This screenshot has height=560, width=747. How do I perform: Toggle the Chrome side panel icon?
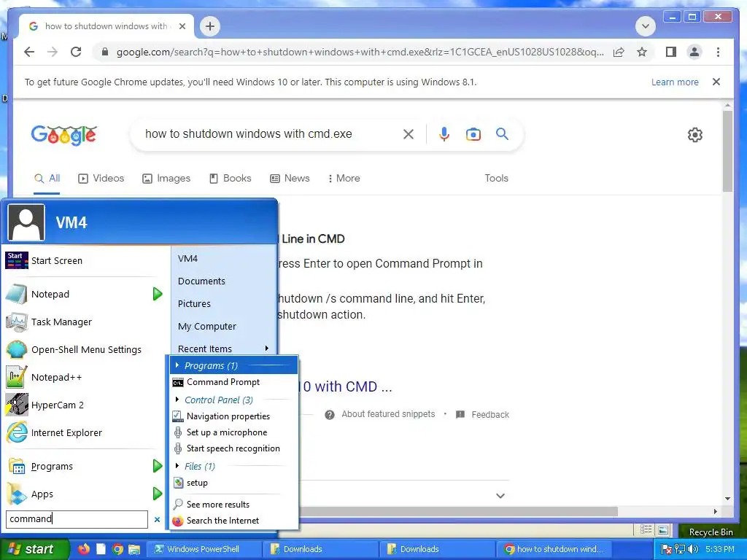[x=671, y=52]
